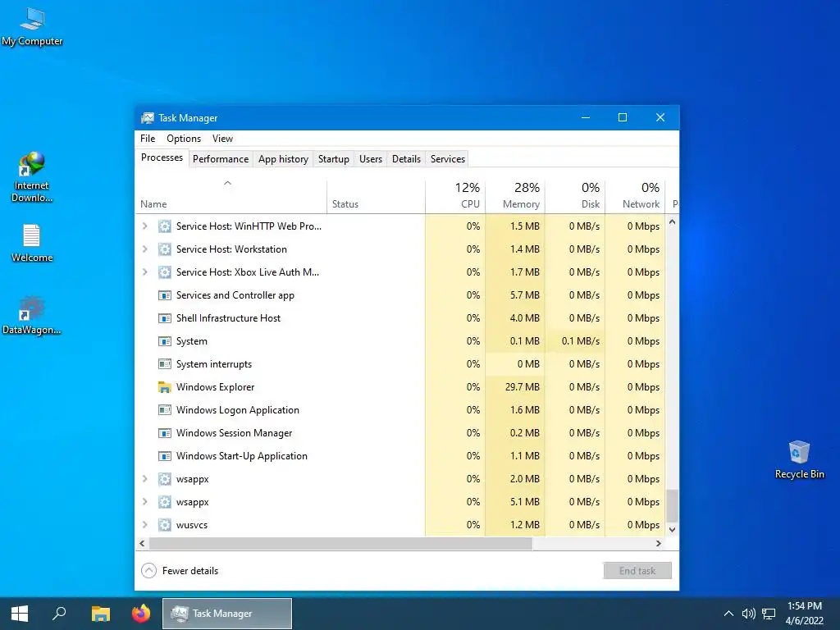Click horizontal scrollbar left arrow
The image size is (840, 630).
142,543
